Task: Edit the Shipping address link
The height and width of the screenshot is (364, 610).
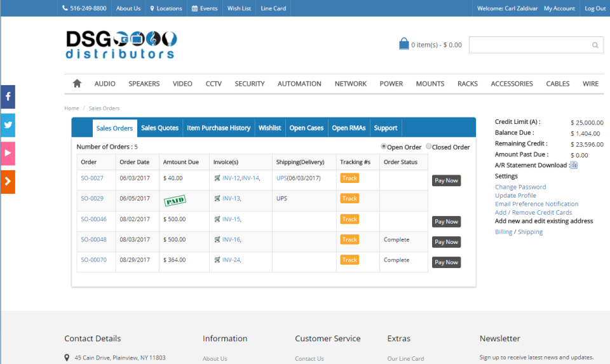Action: 530,232
